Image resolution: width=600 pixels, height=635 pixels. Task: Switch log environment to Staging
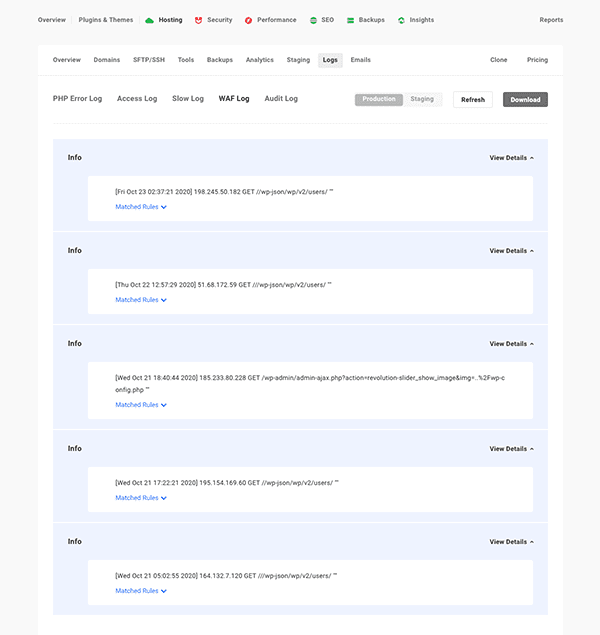point(422,99)
